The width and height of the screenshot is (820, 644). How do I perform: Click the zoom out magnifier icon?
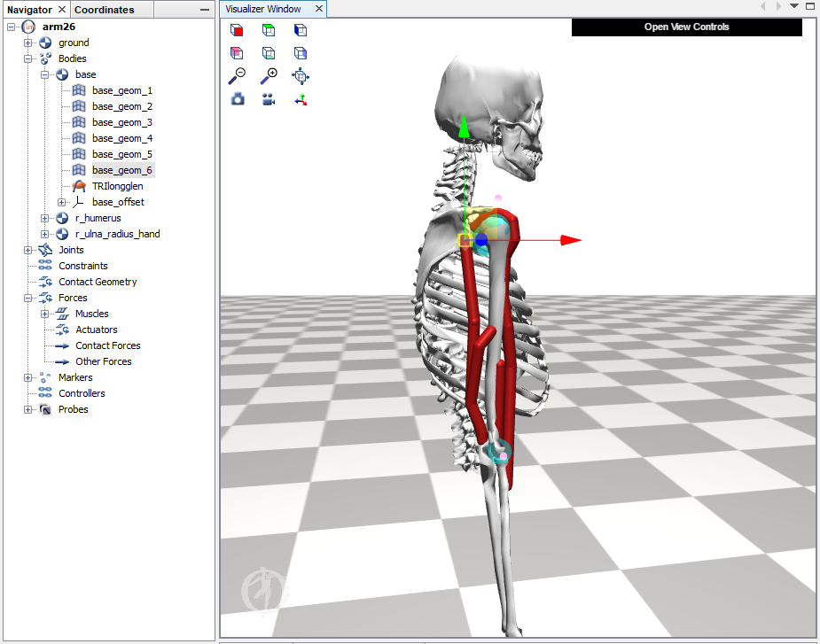pyautogui.click(x=237, y=75)
